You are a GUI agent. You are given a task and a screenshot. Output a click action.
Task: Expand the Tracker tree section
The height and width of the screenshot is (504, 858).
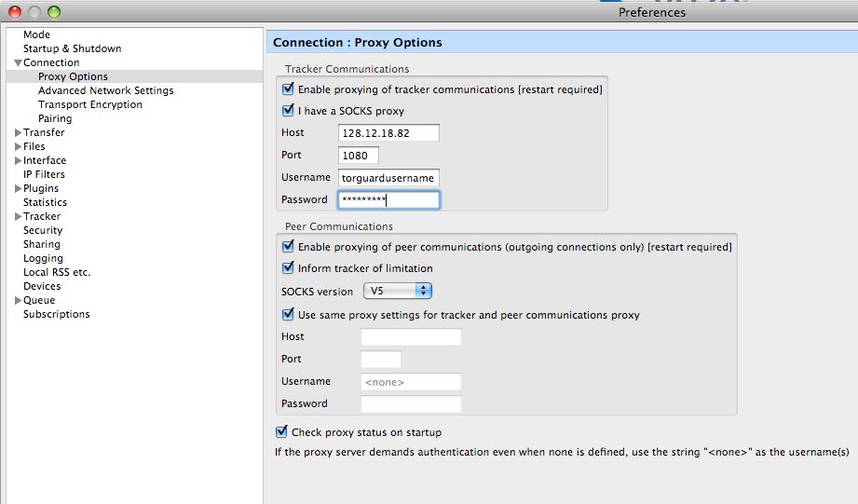click(18, 216)
